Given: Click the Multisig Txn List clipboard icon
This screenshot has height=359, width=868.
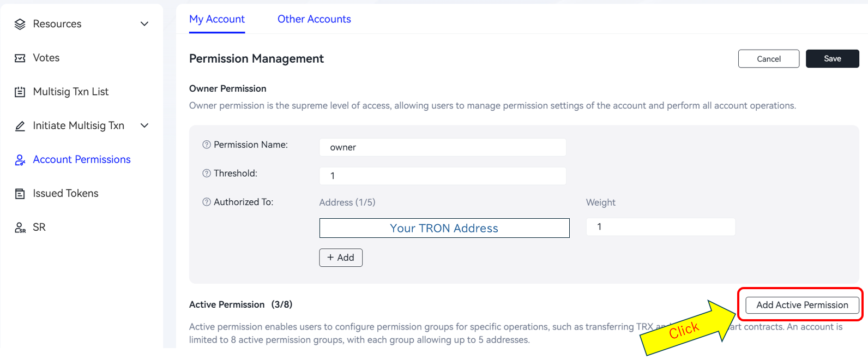Looking at the screenshot, I should point(20,92).
